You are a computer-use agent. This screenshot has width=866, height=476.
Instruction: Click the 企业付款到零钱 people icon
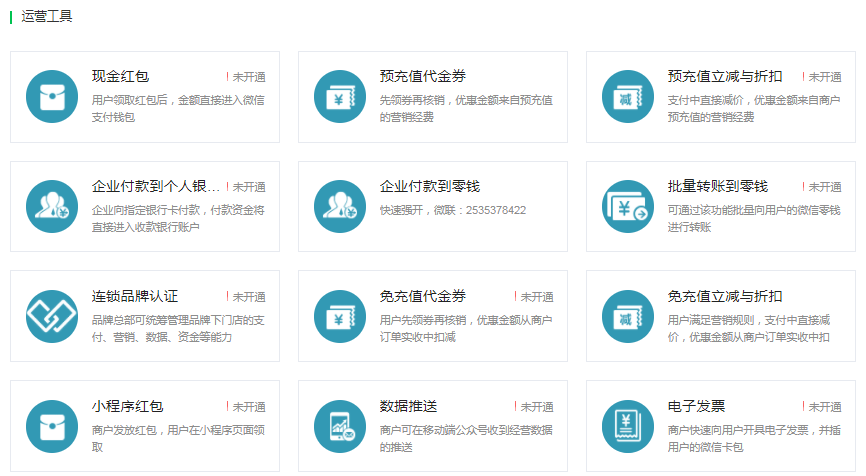[340, 207]
